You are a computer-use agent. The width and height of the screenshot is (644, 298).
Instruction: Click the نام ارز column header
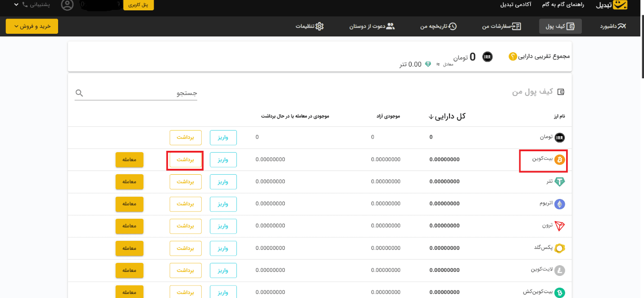click(559, 116)
